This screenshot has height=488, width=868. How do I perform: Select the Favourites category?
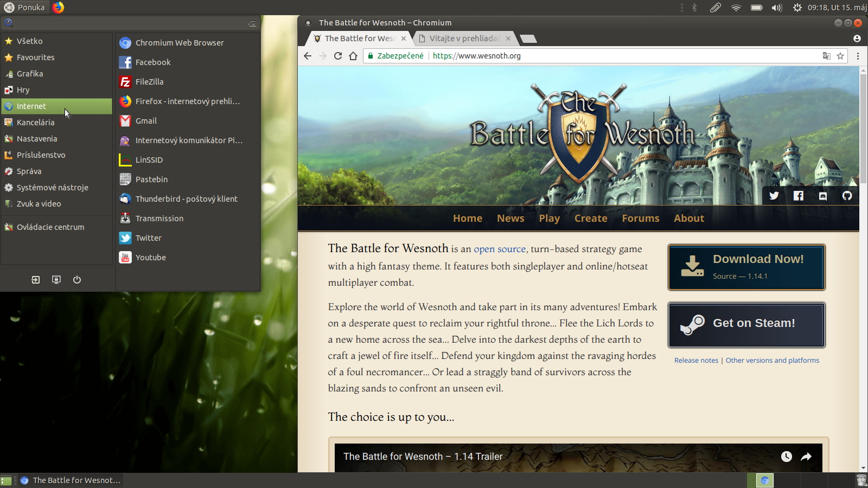click(x=56, y=57)
